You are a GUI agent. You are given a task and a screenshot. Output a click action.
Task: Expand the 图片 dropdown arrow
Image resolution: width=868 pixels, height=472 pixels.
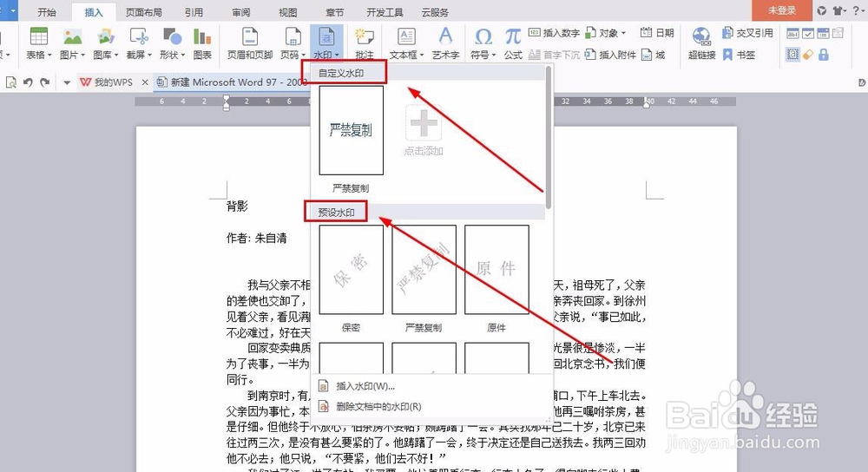pos(82,55)
